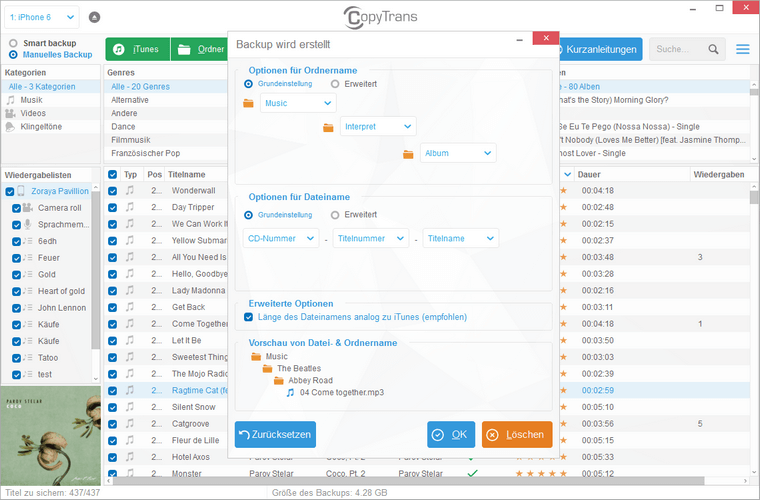Image resolution: width=760 pixels, height=500 pixels.
Task: Click the mp3 file icon in preview
Action: 290,392
